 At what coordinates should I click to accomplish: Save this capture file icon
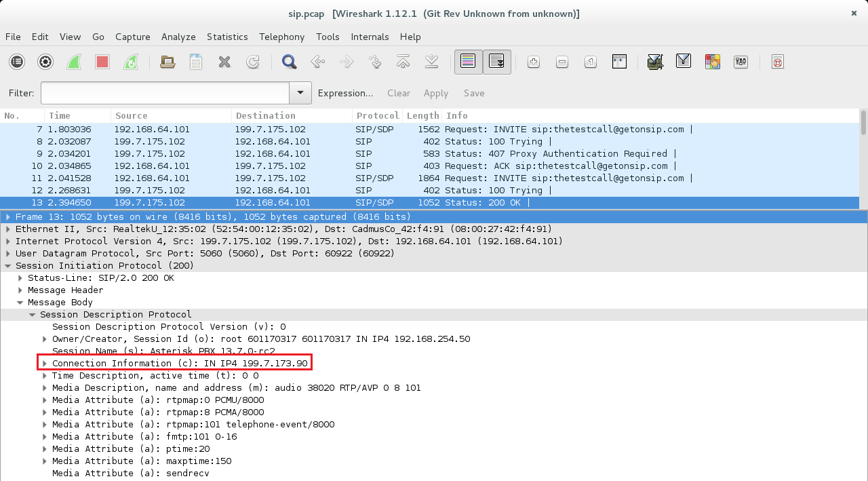click(x=196, y=62)
